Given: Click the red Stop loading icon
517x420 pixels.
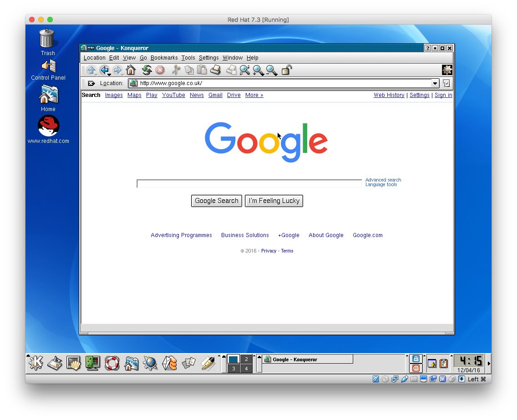Looking at the screenshot, I should pos(160,70).
